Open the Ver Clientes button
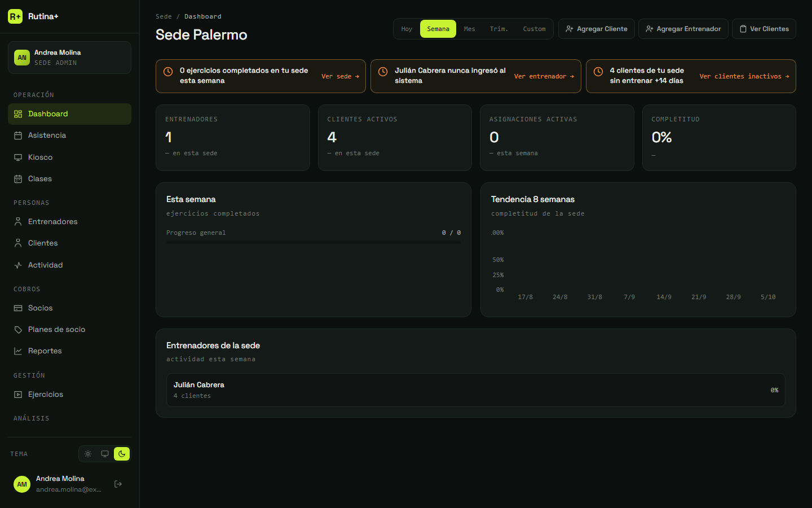This screenshot has width=812, height=508. coord(764,29)
